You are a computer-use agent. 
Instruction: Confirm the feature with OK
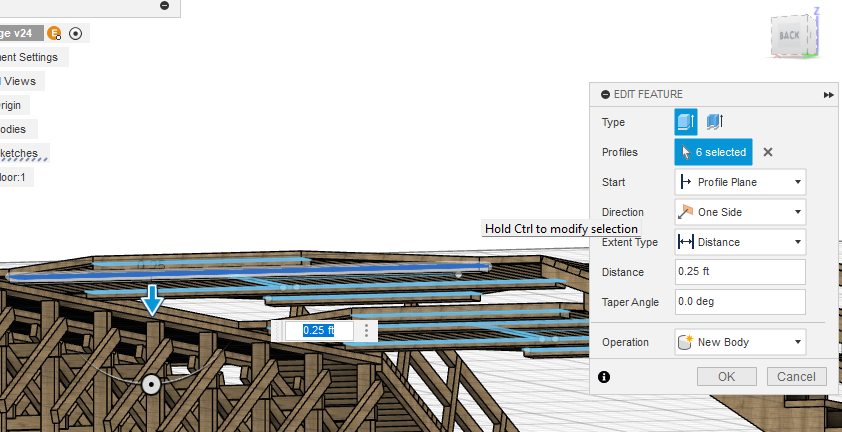click(727, 377)
